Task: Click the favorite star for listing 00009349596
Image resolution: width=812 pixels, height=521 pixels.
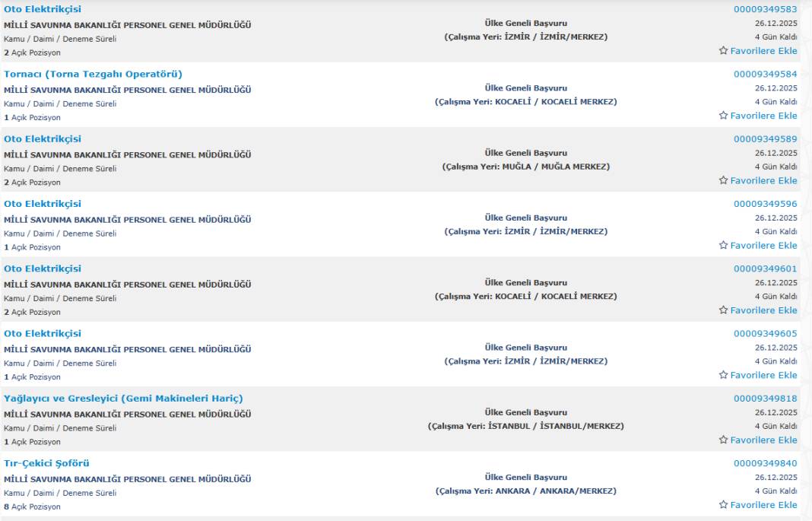Action: [724, 246]
